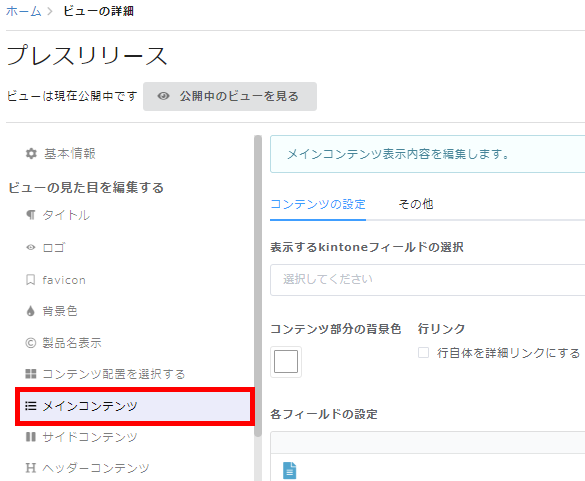585x481 pixels.
Task: Click the grid icon beside コンテンツ配置を選択する
Action: pyautogui.click(x=31, y=374)
